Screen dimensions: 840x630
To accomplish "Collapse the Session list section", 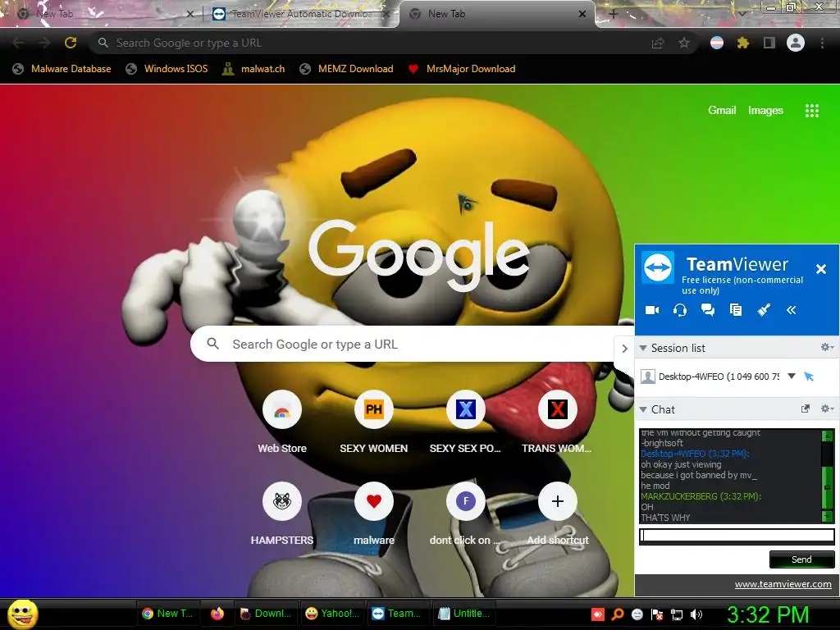I will pos(643,348).
